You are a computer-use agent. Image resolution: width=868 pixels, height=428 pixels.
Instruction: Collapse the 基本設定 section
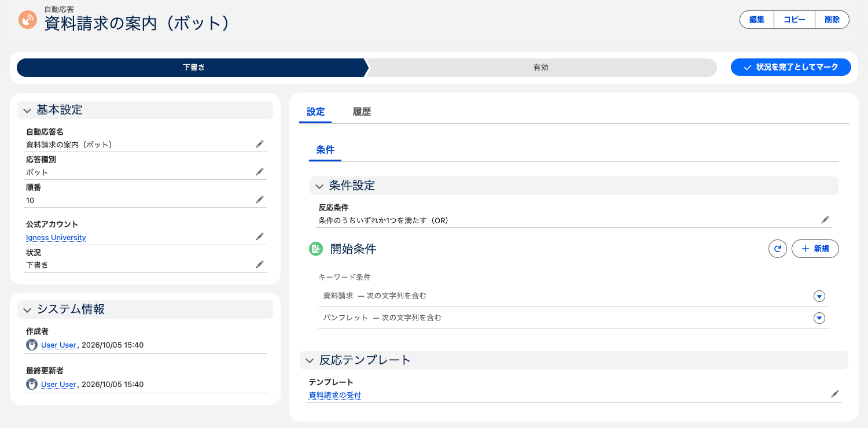[145, 110]
